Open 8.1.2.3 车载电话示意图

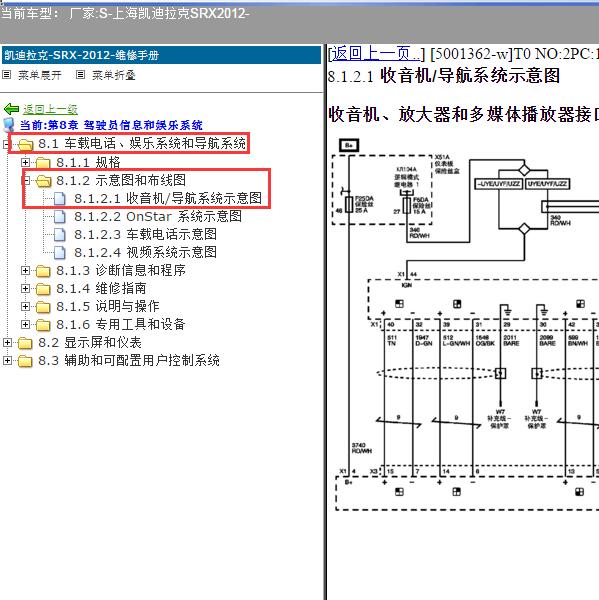[145, 235]
